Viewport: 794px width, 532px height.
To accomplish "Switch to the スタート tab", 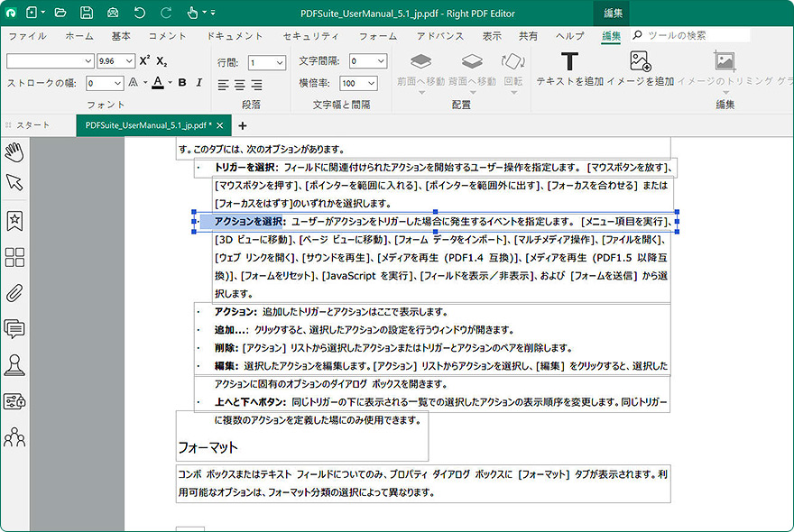I will click(32, 125).
